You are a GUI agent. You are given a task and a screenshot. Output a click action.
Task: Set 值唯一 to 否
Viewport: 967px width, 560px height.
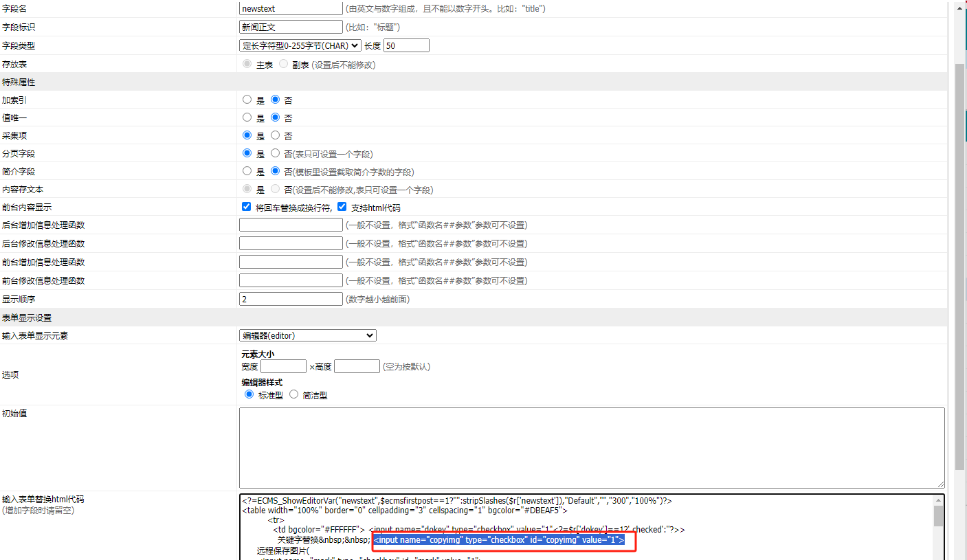click(275, 117)
